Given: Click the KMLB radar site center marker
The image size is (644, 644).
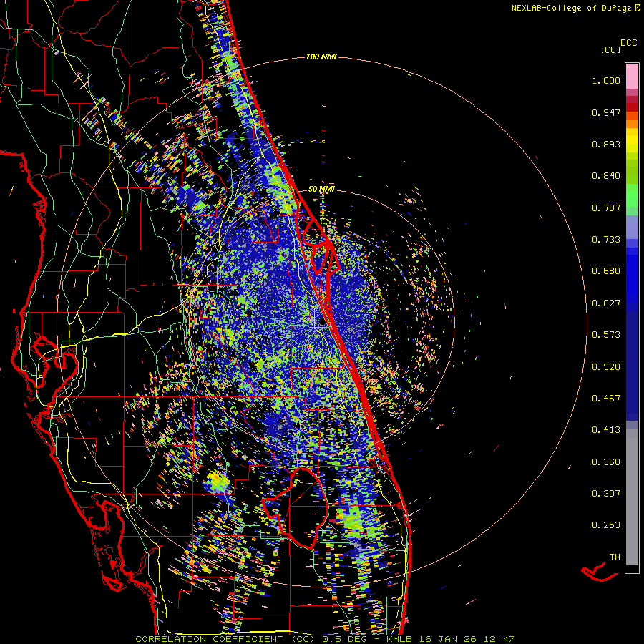Looking at the screenshot, I should tap(323, 323).
